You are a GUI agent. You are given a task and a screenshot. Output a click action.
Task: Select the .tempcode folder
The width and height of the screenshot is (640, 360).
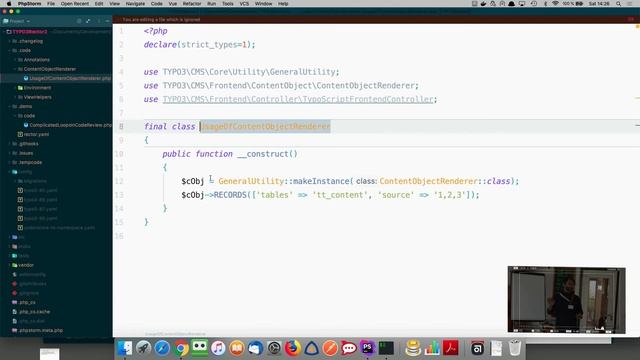(30, 162)
